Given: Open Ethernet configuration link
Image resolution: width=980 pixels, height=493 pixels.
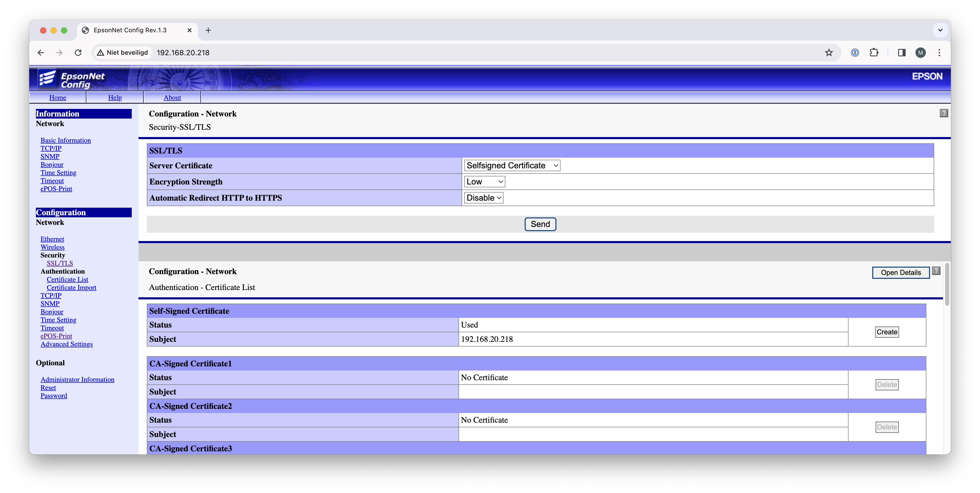Looking at the screenshot, I should pyautogui.click(x=52, y=239).
